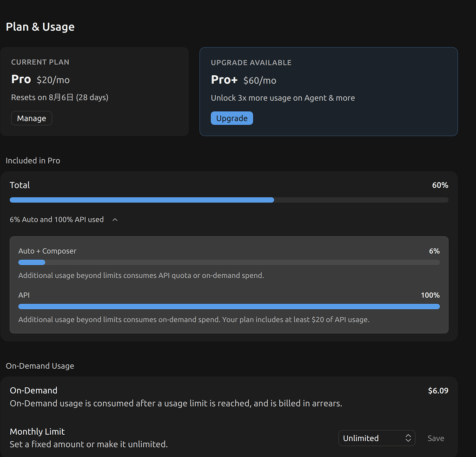476x457 pixels.
Task: Click the API 100% percentage label
Action: click(x=430, y=295)
